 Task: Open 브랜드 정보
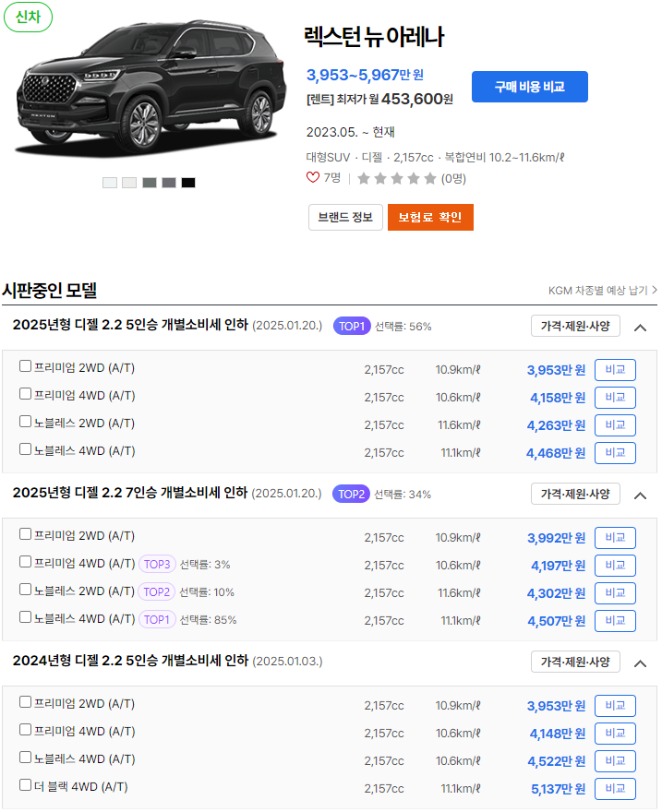pyautogui.click(x=345, y=217)
